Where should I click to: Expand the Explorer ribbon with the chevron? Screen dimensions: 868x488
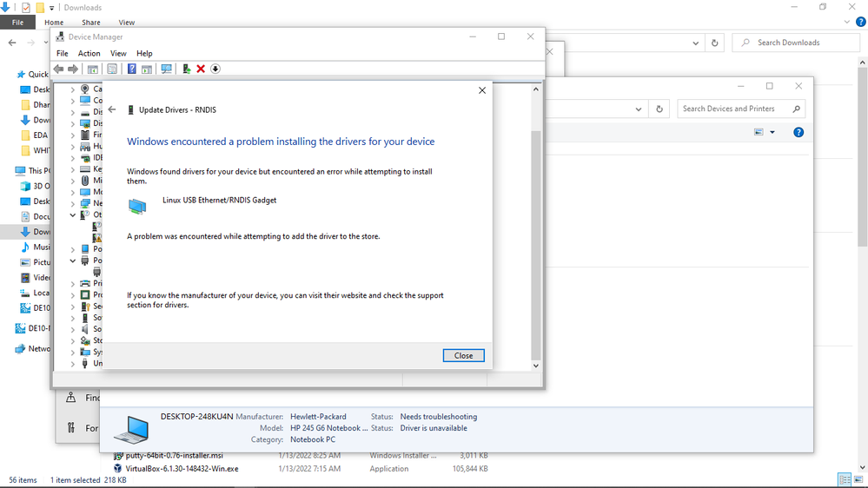click(847, 22)
